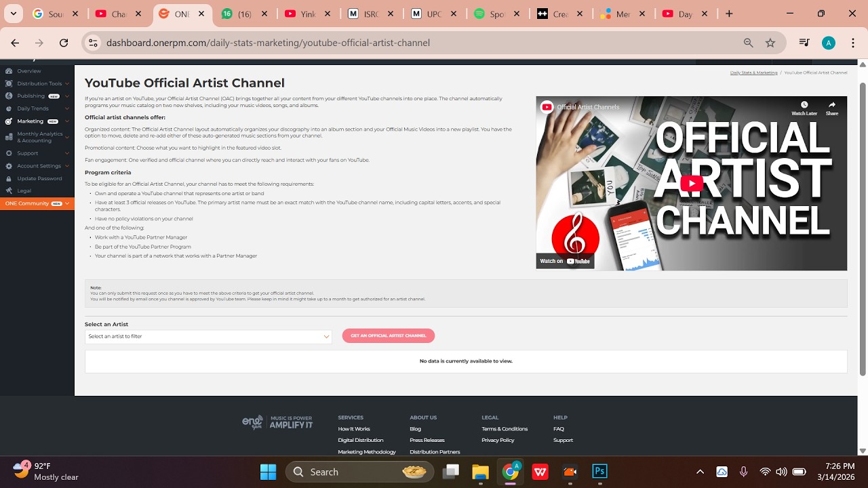This screenshot has height=488, width=868.
Task: Expand the Account Settings chevron
Action: pos(68,165)
